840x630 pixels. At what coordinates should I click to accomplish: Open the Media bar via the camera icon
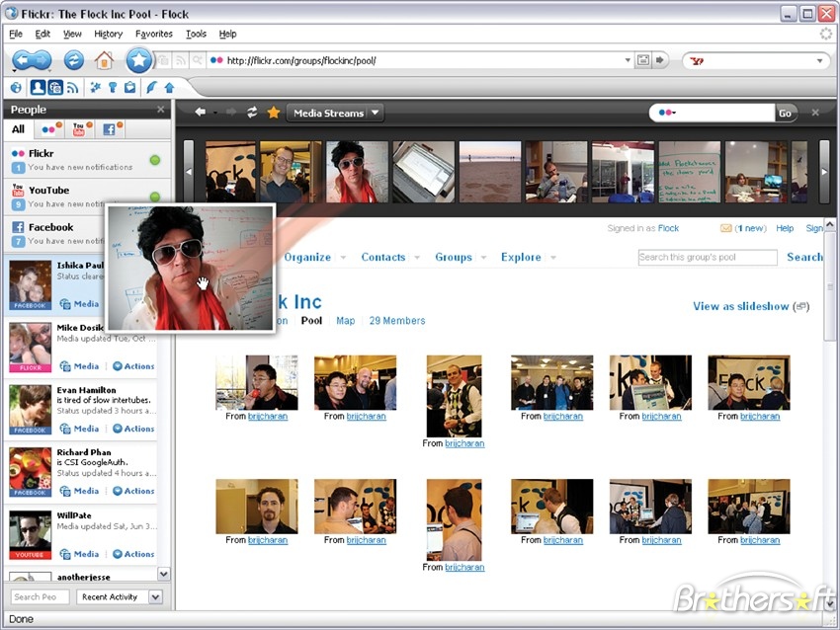(x=54, y=88)
